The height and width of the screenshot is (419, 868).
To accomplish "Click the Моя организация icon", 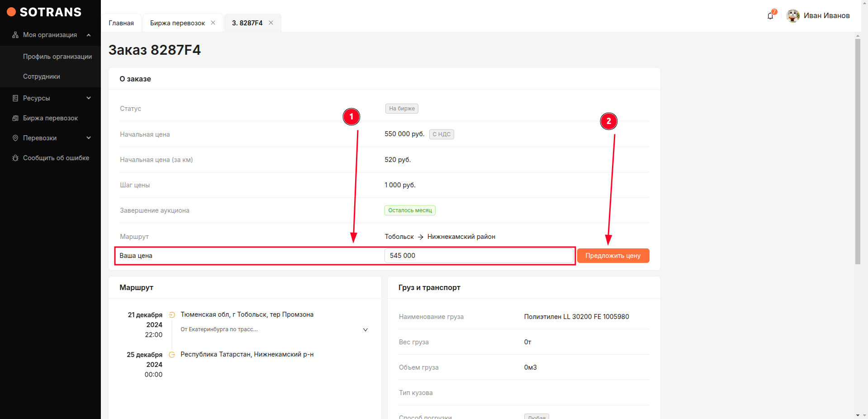I will coord(15,35).
